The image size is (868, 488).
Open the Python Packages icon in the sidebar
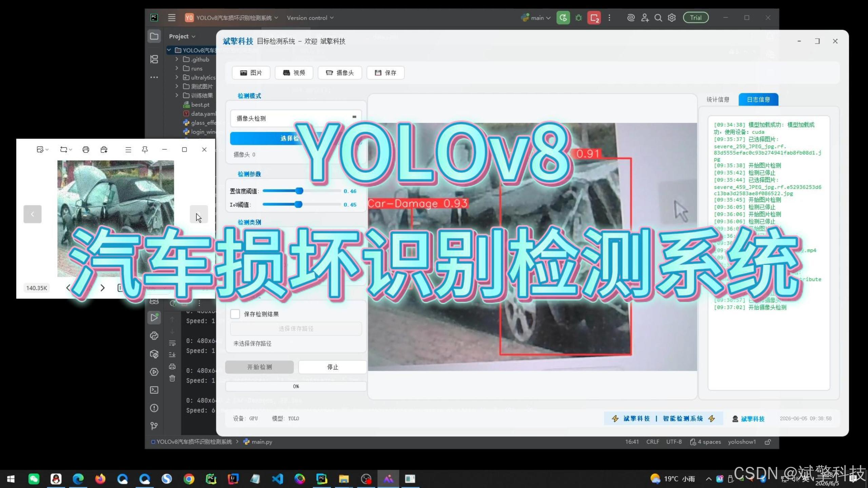pos(154,354)
